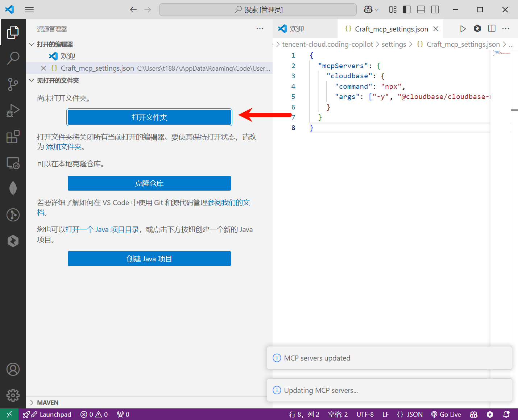Open the Source Control view
This screenshot has height=420, width=518.
coord(13,84)
